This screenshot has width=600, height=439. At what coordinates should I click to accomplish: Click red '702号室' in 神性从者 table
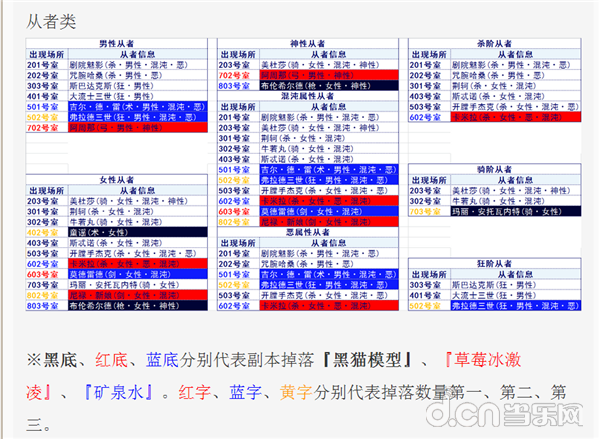[234, 75]
